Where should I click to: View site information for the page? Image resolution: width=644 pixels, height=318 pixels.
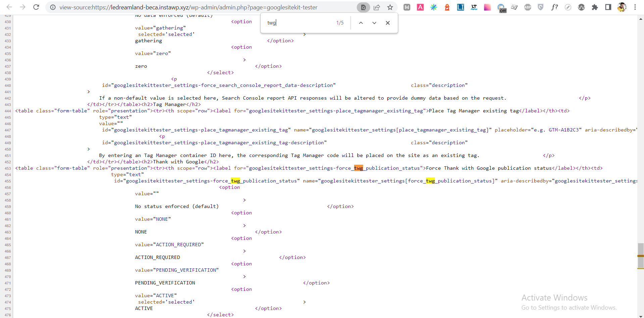[53, 7]
